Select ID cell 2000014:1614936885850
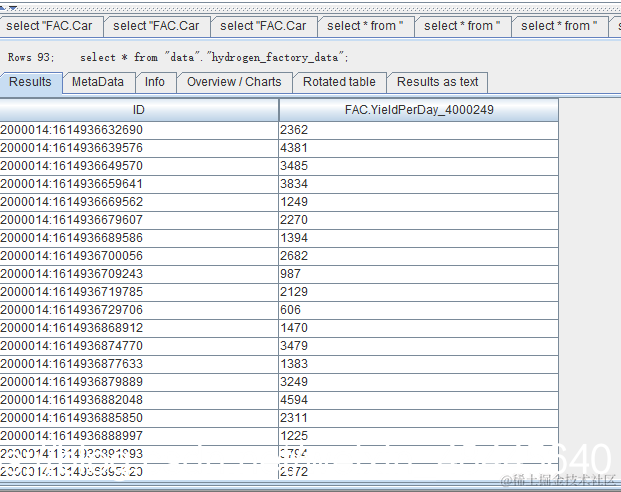 click(139, 418)
